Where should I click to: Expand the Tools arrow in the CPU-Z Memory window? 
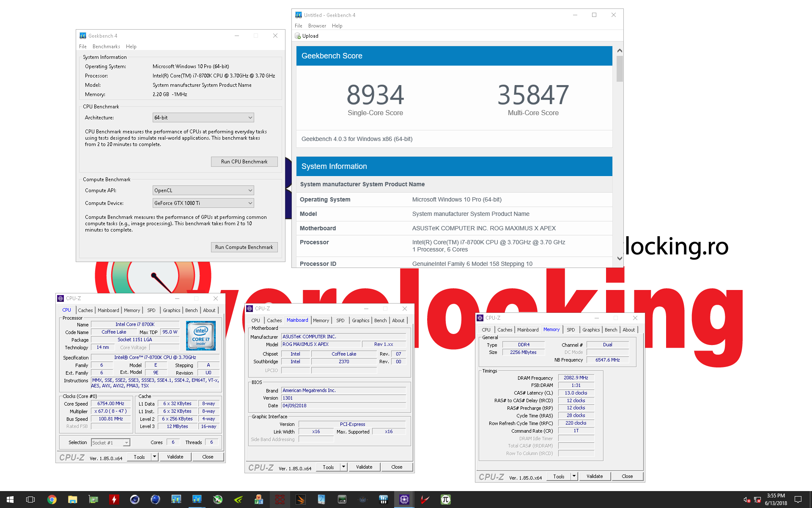(x=574, y=476)
